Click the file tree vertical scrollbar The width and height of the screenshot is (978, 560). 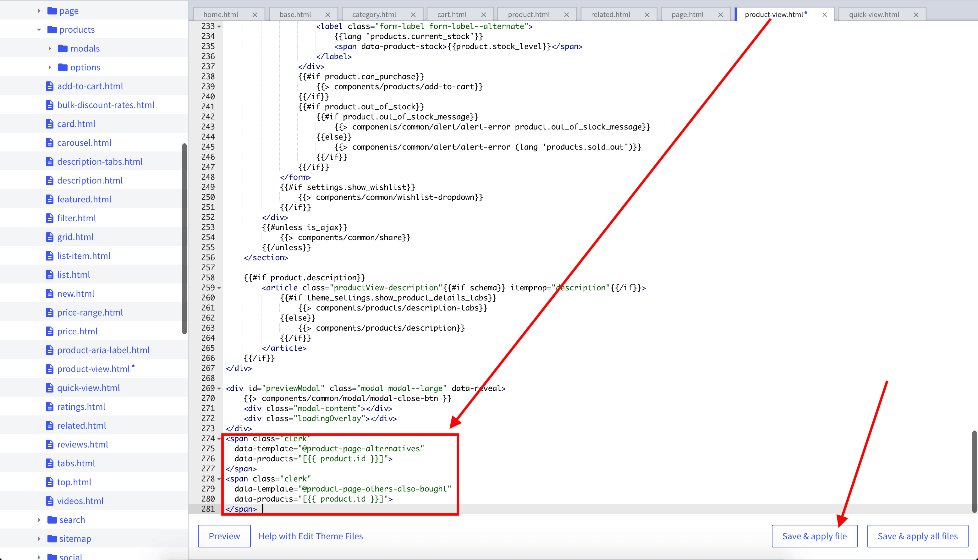(x=184, y=239)
